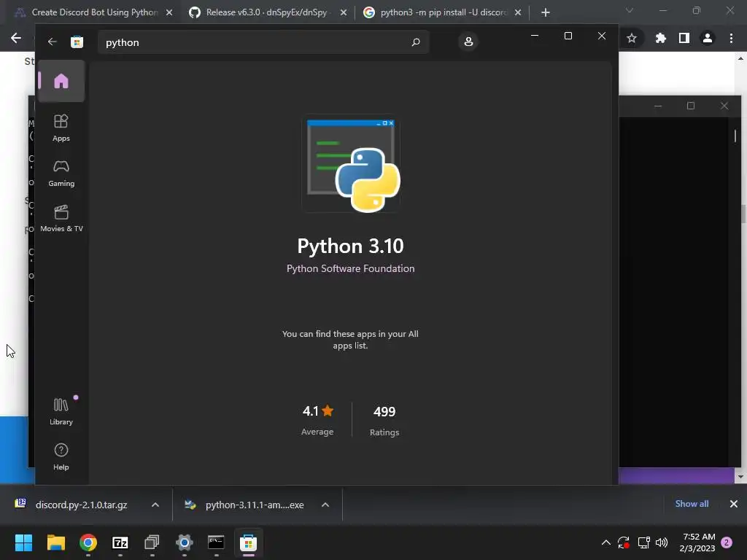The image size is (747, 560).
Task: Open volume control in system tray
Action: point(662,542)
